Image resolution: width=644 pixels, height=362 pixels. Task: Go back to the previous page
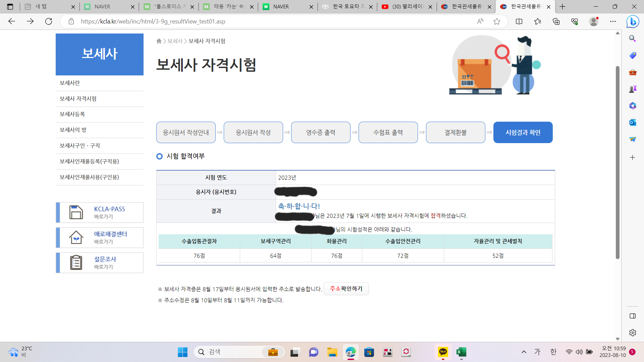(12, 21)
